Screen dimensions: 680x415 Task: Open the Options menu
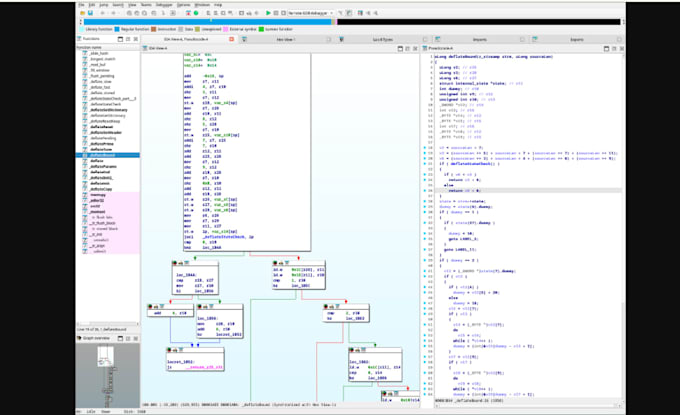(x=183, y=5)
